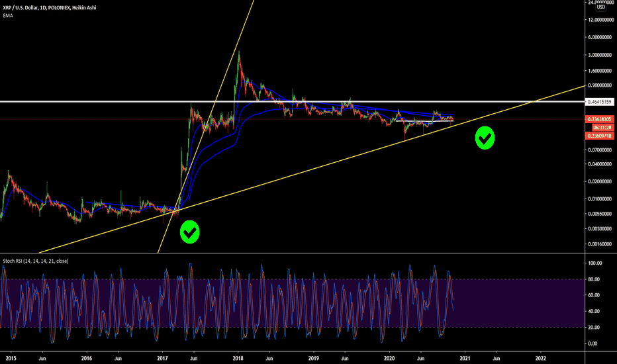Image resolution: width=617 pixels, height=364 pixels.
Task: Click the 2015 label on the time axis
Action: point(11,359)
